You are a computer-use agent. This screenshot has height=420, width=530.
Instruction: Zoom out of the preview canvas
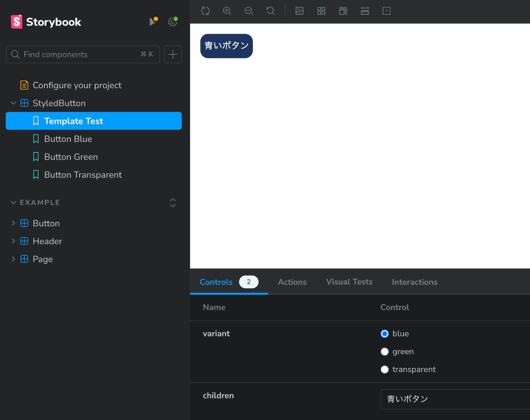pyautogui.click(x=249, y=11)
